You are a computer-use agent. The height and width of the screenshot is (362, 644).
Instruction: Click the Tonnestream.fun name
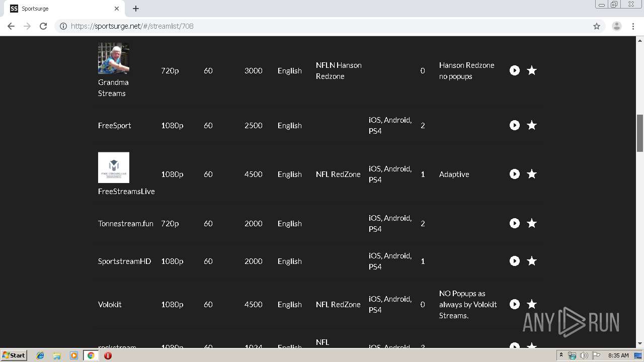pyautogui.click(x=126, y=223)
